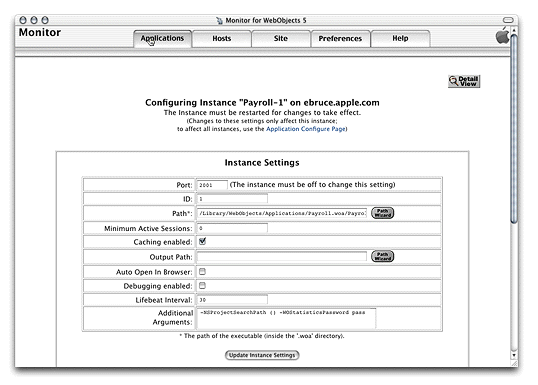The width and height of the screenshot is (538, 385).
Task: Click the scrollbar down arrow
Action: coord(514,355)
